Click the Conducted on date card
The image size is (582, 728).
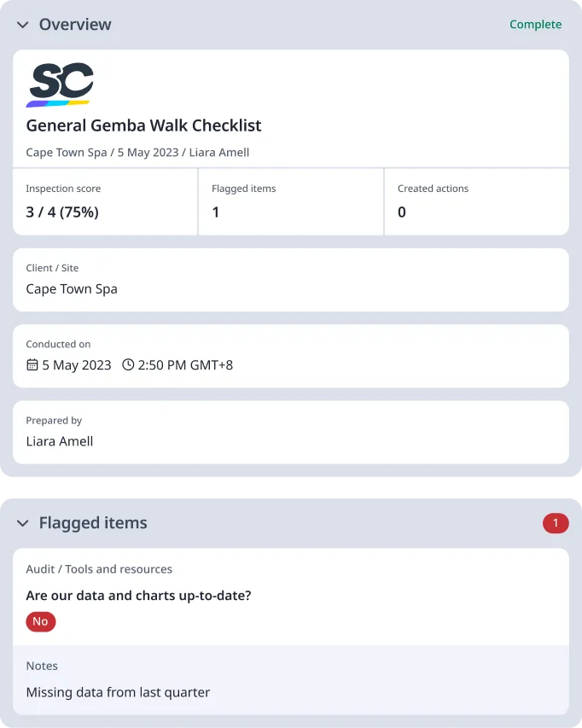290,355
